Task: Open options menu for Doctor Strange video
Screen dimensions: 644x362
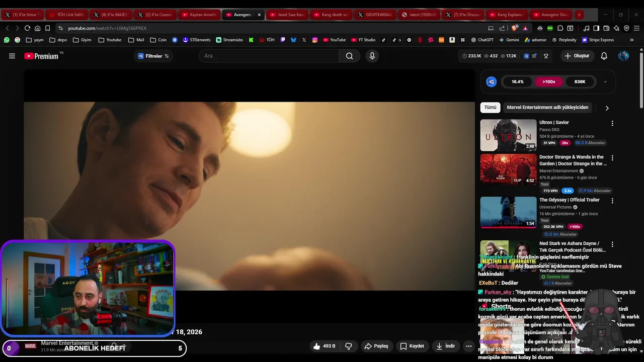Action: tap(612, 158)
